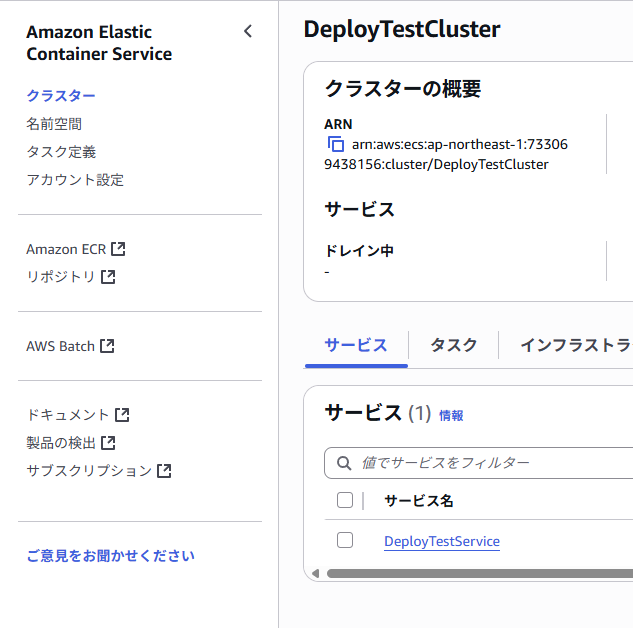Open 情報 link beside サービス (1)
This screenshot has width=633, height=628.
point(451,415)
